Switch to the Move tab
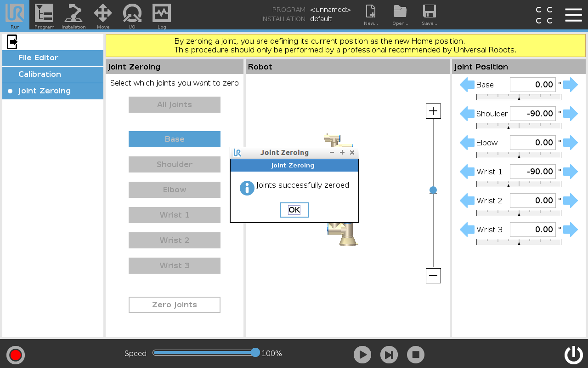Image resolution: width=588 pixels, height=368 pixels. point(103,15)
